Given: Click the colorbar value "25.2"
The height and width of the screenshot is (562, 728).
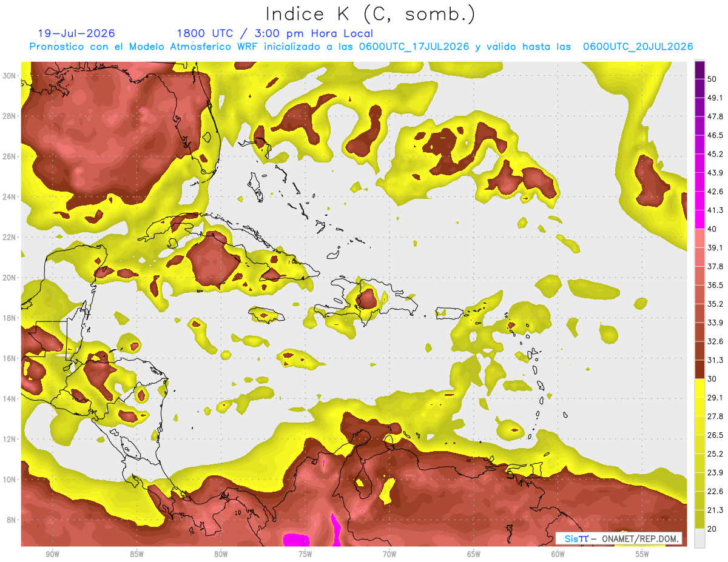Looking at the screenshot, I should tap(715, 454).
